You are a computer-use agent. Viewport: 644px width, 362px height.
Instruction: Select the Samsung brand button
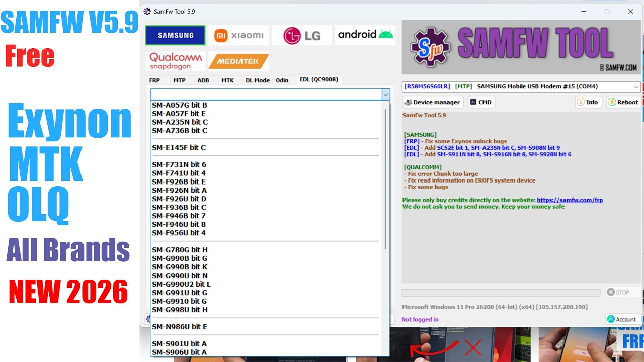tap(175, 35)
